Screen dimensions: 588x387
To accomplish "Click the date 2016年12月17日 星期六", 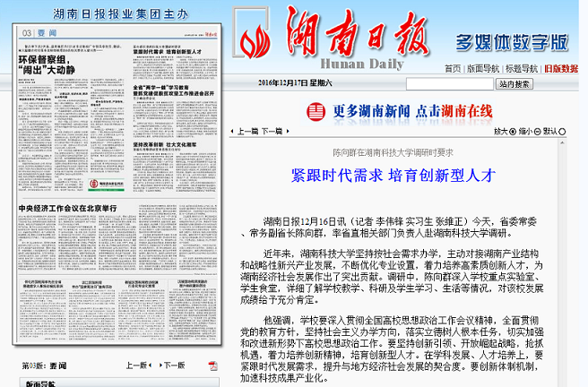I will point(295,83).
